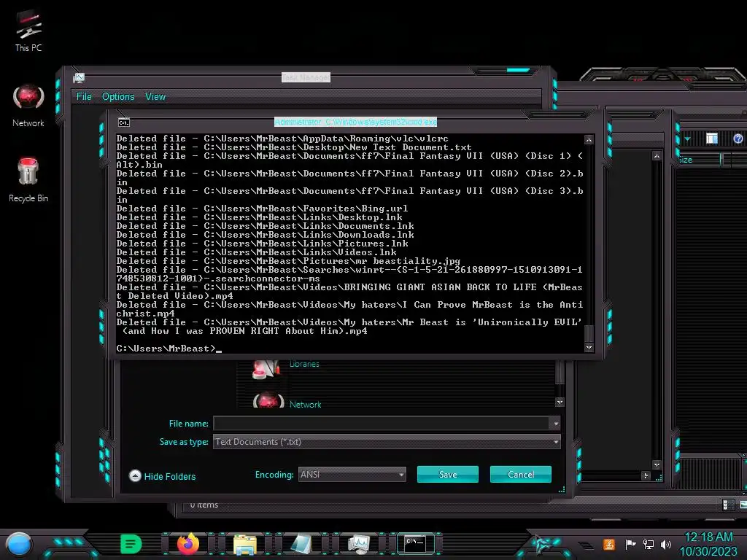Expand the File name dropdown arrow
This screenshot has width=747, height=560.
555,424
